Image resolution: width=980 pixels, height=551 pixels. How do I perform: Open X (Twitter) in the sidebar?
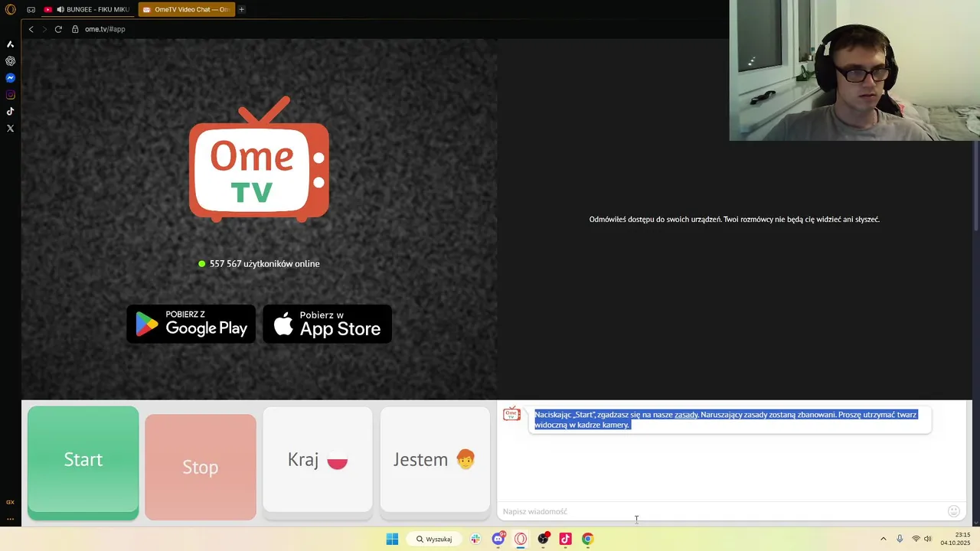tap(10, 129)
